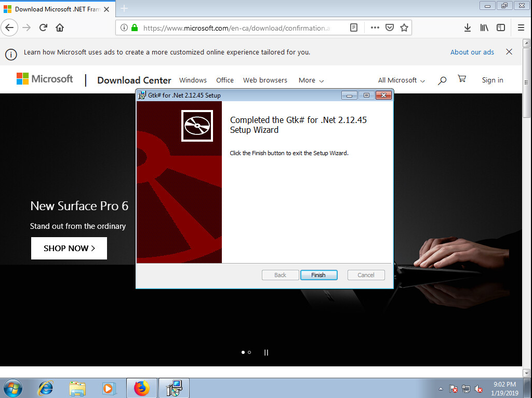Click the Firefox forward arrow button

pos(26,28)
